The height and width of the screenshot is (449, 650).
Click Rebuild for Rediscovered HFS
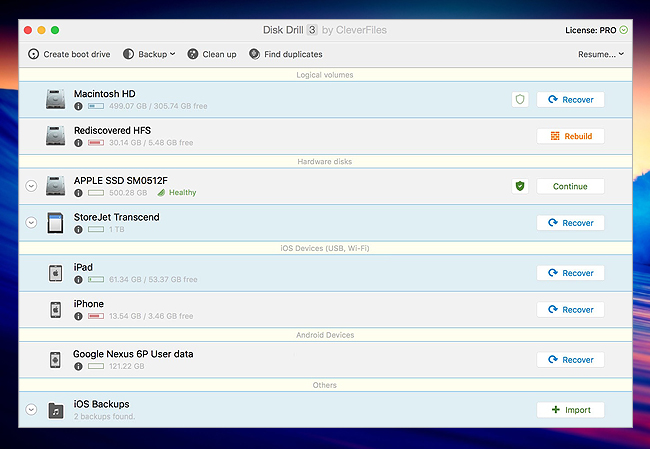(570, 136)
